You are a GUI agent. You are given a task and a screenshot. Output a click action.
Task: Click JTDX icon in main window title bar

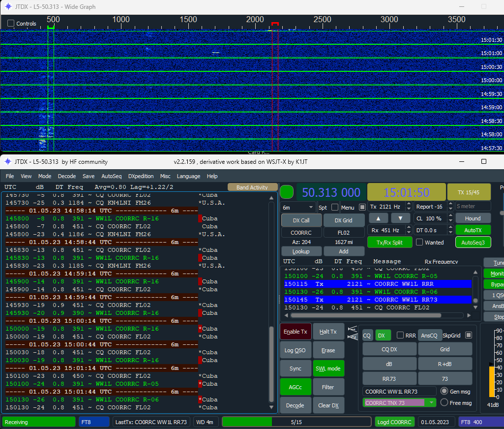(8, 161)
